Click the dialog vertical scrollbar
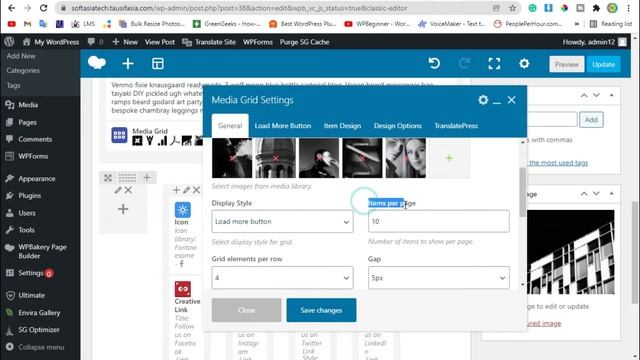The image size is (640, 360). pos(522,193)
